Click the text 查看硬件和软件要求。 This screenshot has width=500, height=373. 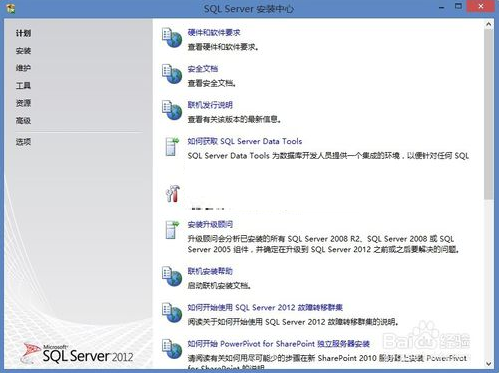(223, 47)
